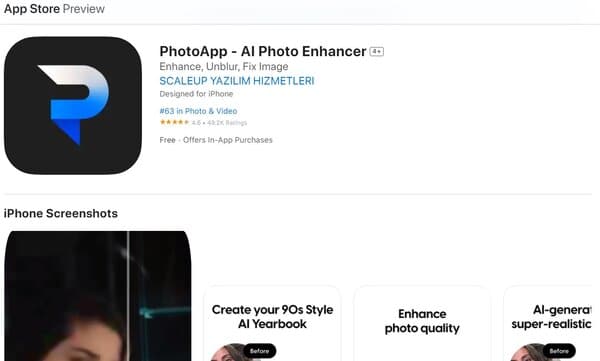600x361 pixels.
Task: Click the PhotoApp app icon
Action: (x=73, y=106)
